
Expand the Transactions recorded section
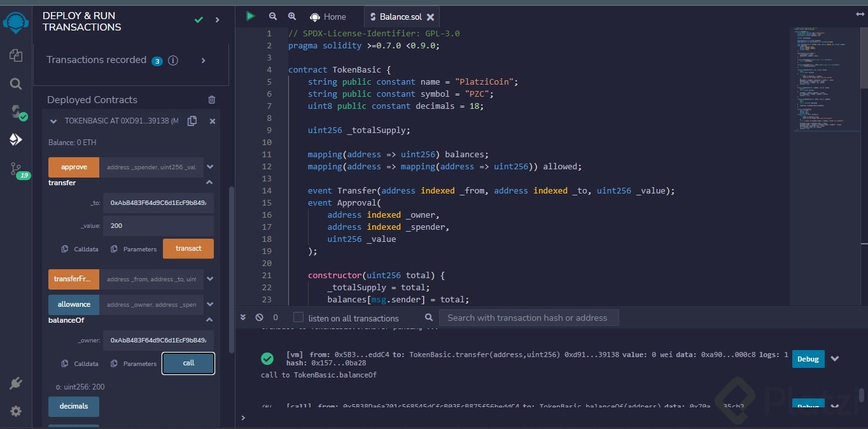(x=203, y=60)
